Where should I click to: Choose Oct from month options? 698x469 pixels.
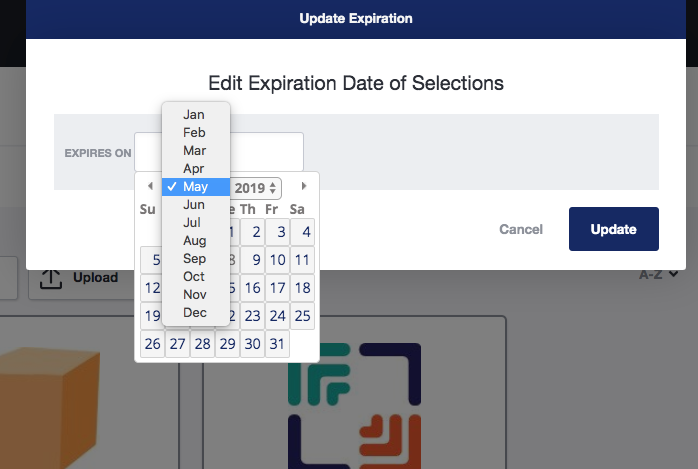(196, 276)
